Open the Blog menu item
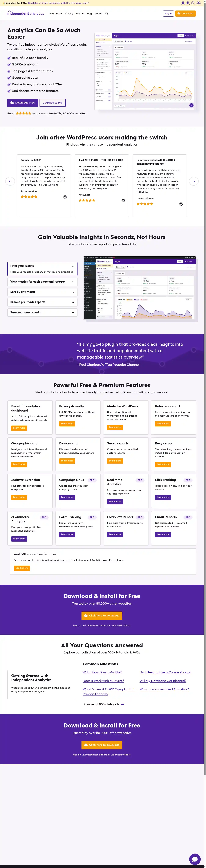The height and width of the screenshot is (868, 206). click(89, 14)
